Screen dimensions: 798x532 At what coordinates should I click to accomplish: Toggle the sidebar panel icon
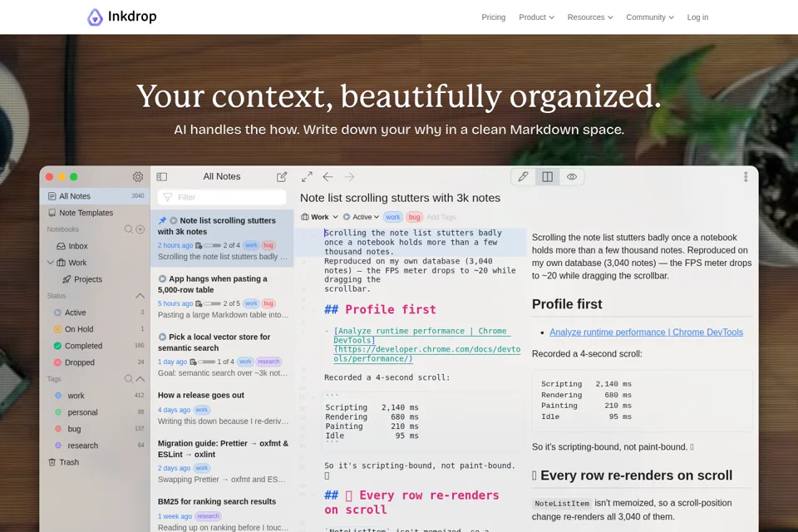tap(162, 177)
